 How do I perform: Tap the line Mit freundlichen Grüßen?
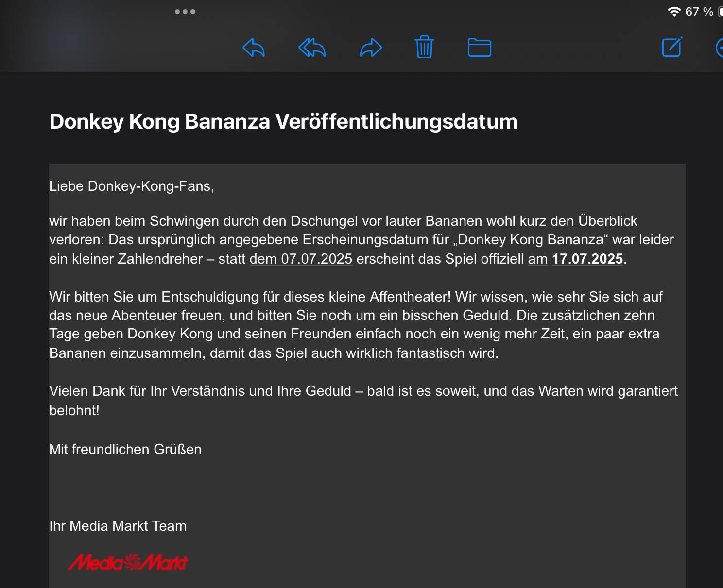(x=125, y=449)
